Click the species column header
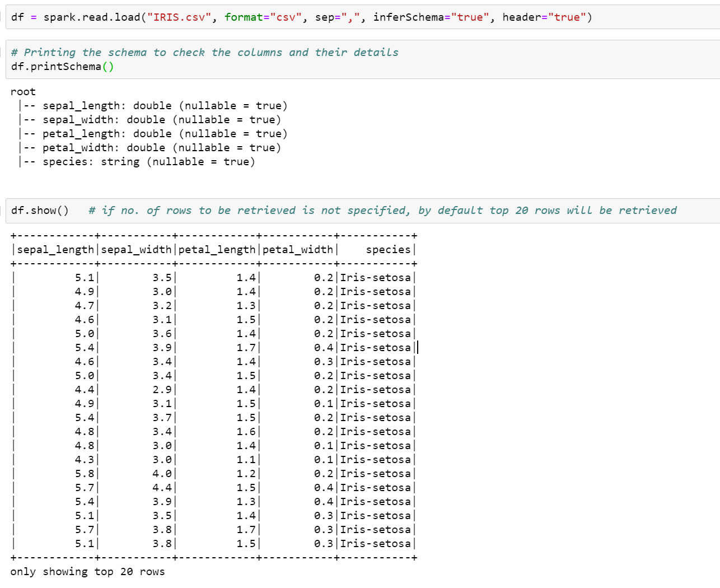720x588 pixels. point(389,250)
